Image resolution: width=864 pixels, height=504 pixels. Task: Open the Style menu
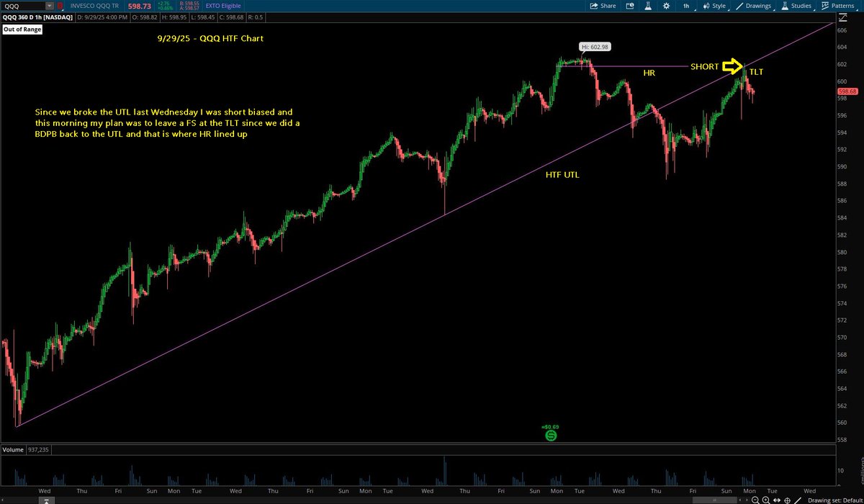point(715,6)
